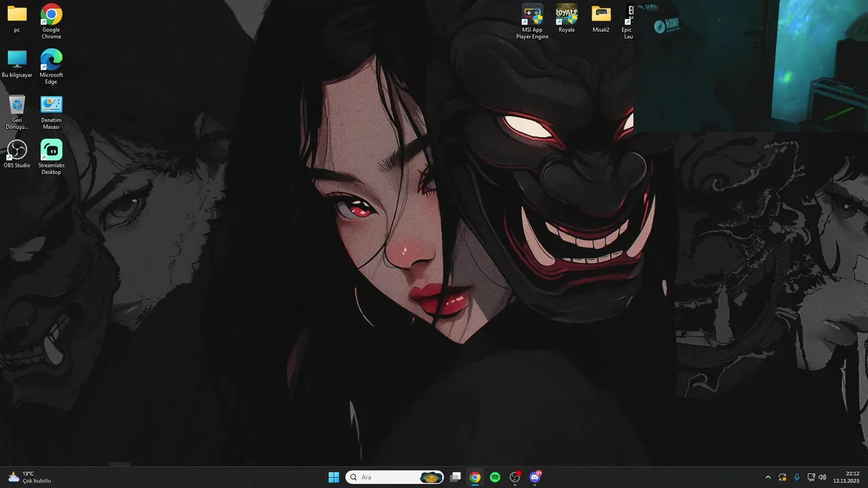Switch to Chrome from the taskbar
This screenshot has width=868, height=488.
(475, 477)
